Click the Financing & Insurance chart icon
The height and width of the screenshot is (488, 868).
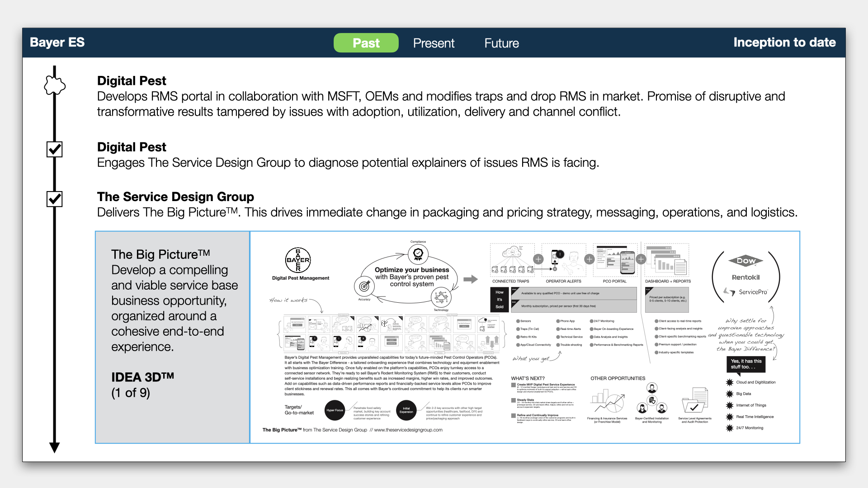pyautogui.click(x=607, y=401)
